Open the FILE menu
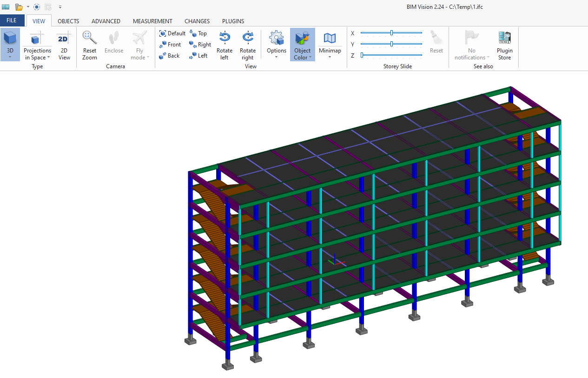This screenshot has height=378, width=588. pyautogui.click(x=12, y=20)
